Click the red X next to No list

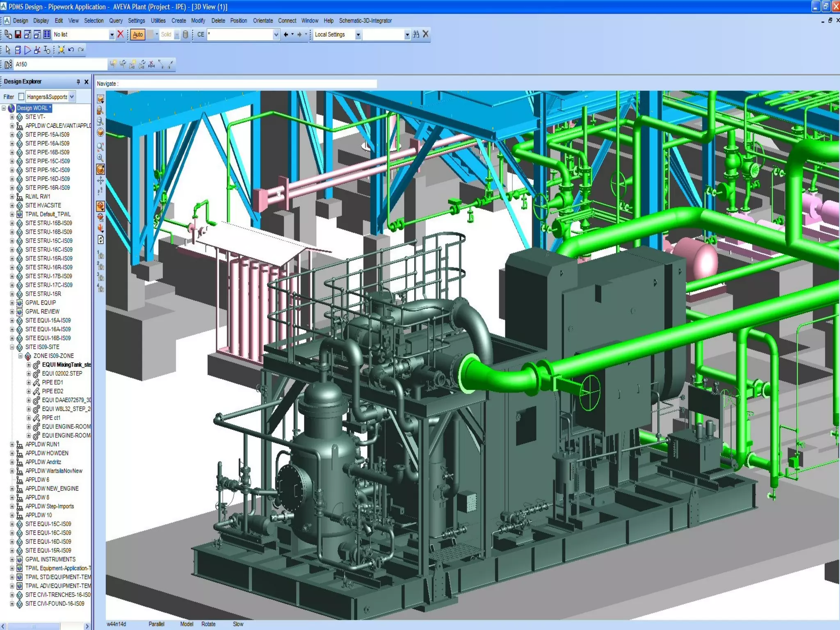[x=120, y=34]
